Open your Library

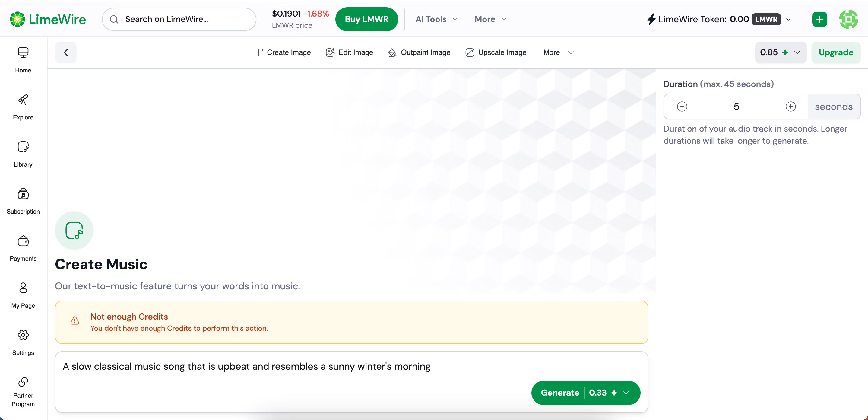[x=23, y=154]
